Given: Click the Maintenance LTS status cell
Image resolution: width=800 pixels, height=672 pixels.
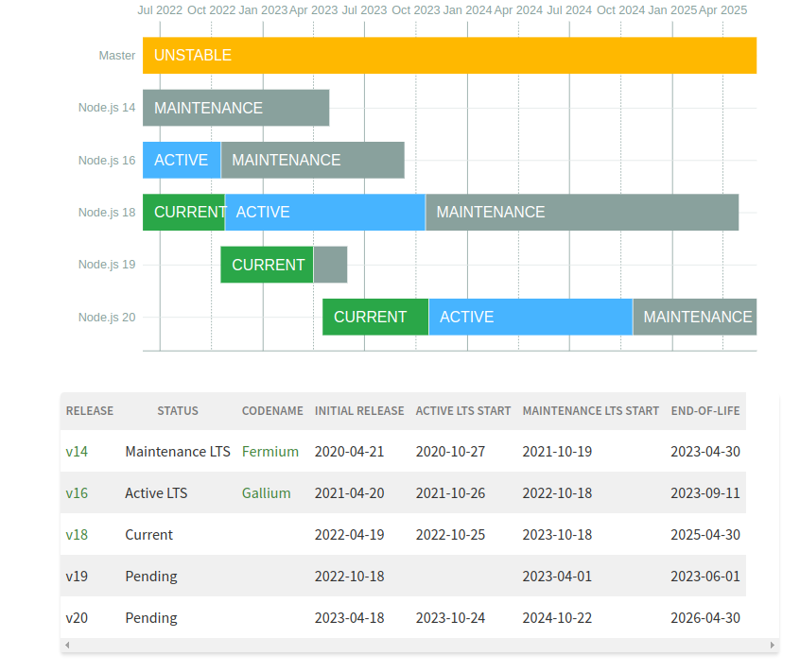Looking at the screenshot, I should pyautogui.click(x=178, y=452).
